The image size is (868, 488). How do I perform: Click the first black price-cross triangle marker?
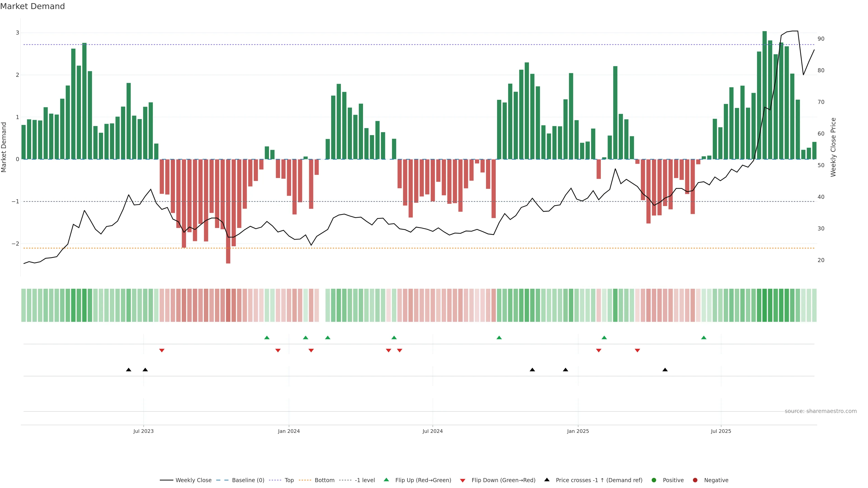tap(128, 370)
